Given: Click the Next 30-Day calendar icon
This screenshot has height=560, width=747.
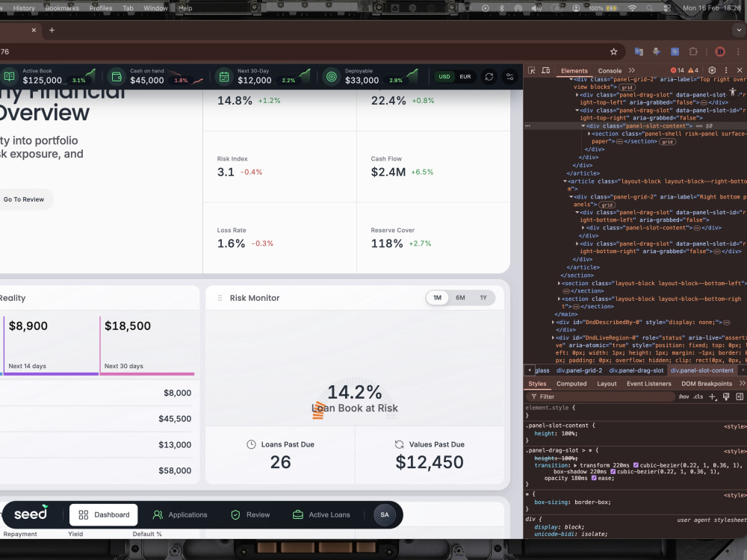Looking at the screenshot, I should 223,76.
